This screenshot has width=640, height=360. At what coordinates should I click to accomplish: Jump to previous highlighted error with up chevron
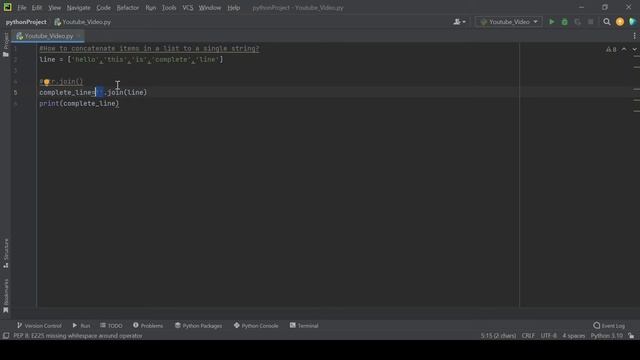[x=624, y=49]
